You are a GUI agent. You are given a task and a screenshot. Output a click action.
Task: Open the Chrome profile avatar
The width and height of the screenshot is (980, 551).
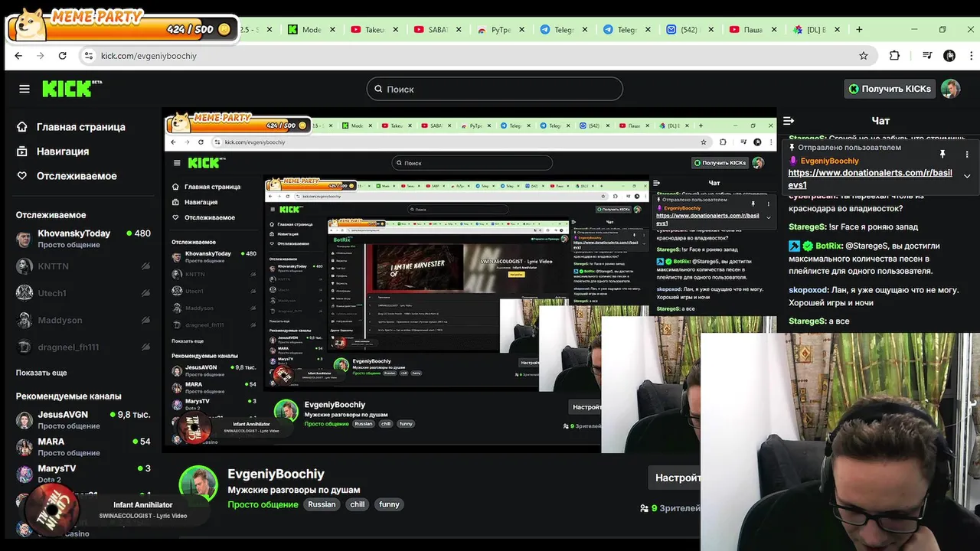click(x=949, y=56)
